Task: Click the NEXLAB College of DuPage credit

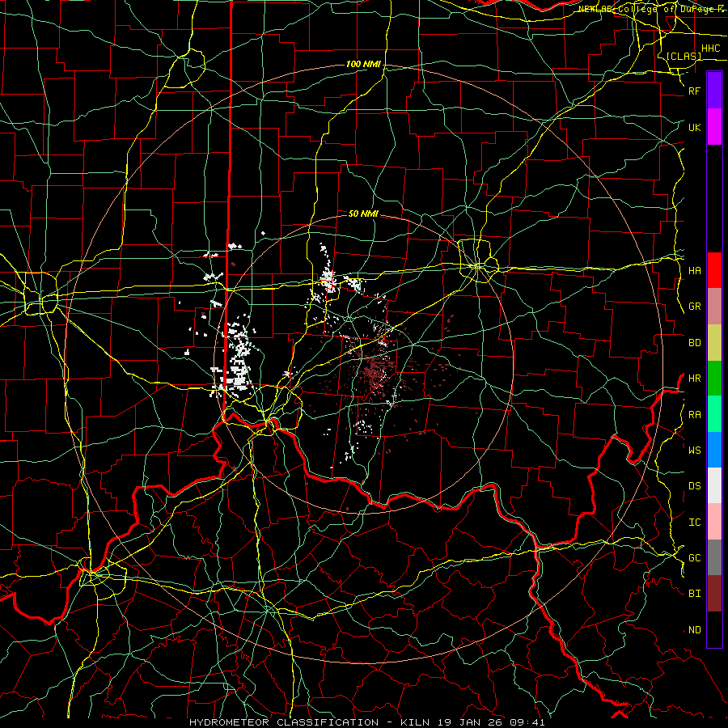Action: tap(652, 9)
